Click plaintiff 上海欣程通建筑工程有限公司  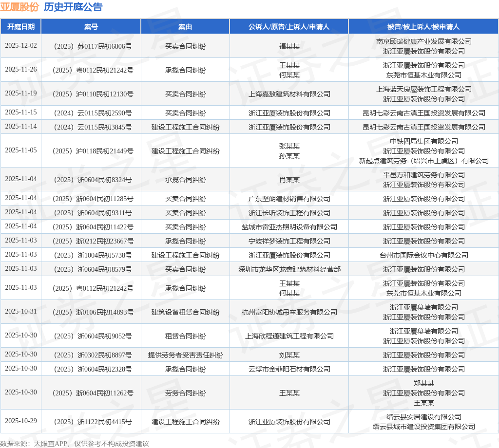pyautogui.click(x=289, y=336)
